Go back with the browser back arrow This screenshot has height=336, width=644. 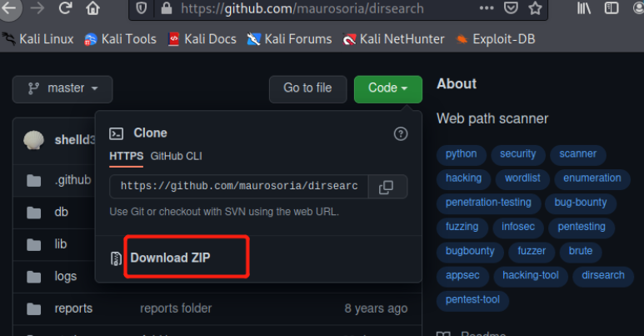tap(9, 8)
